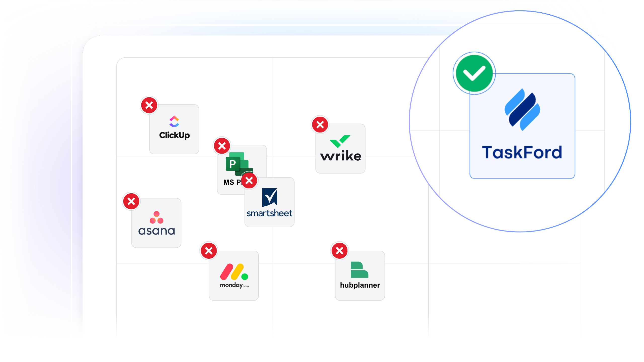Click the red X on MS Project
This screenshot has width=644, height=362.
pos(222,146)
